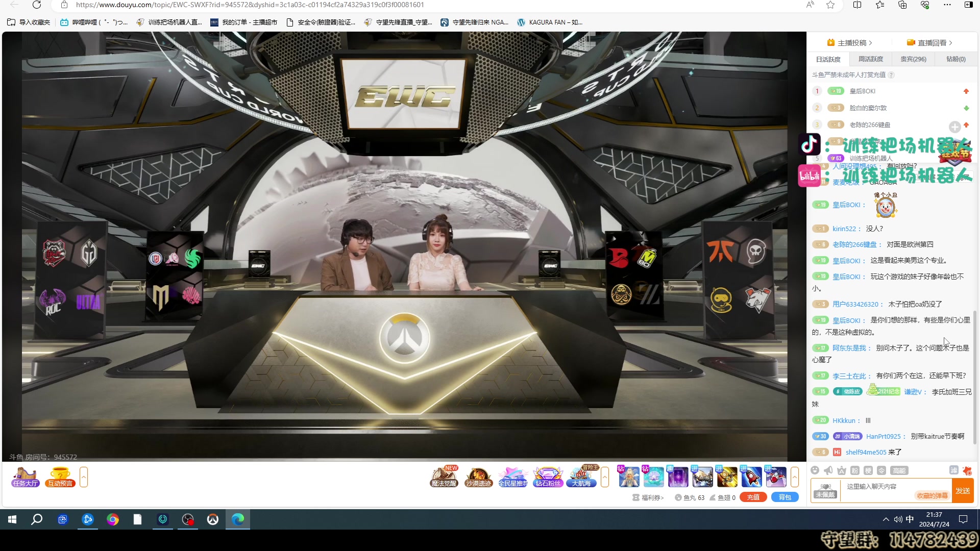The image size is (980, 551).
Task: Toggle the 滤 chat filter icon
Action: coord(953,470)
